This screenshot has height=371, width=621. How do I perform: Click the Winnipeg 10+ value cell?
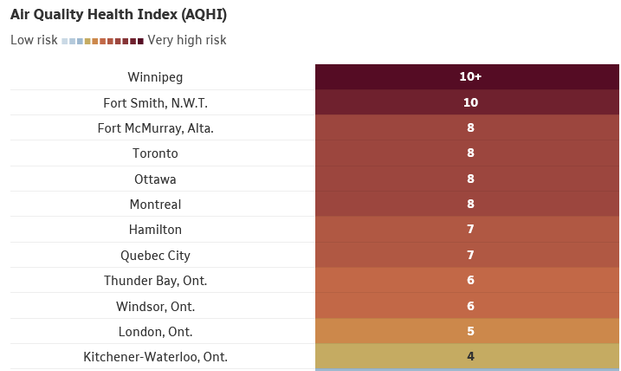click(467, 77)
